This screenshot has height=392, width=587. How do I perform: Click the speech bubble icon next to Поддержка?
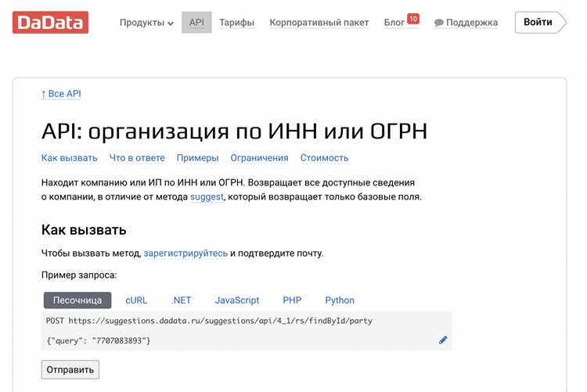pos(439,23)
